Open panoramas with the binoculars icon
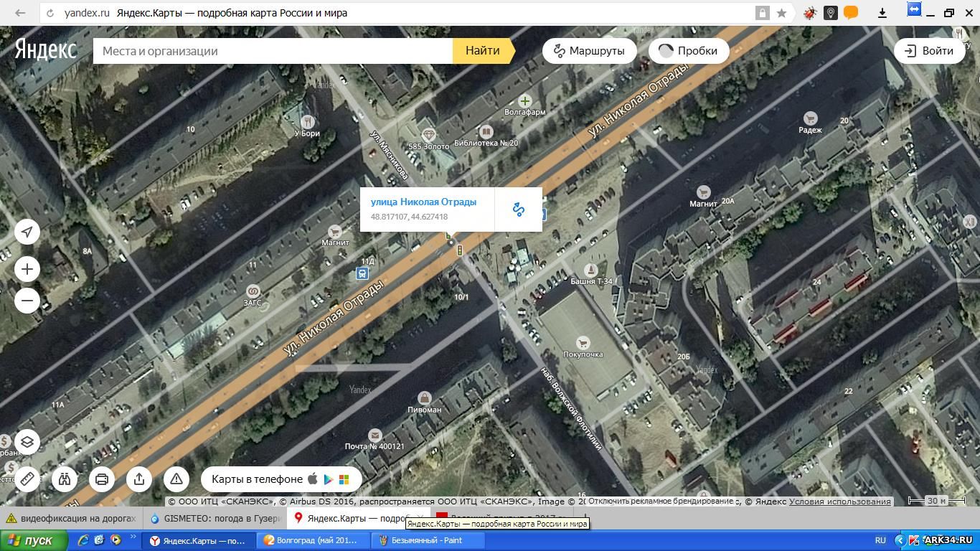980x551 pixels. (x=65, y=479)
